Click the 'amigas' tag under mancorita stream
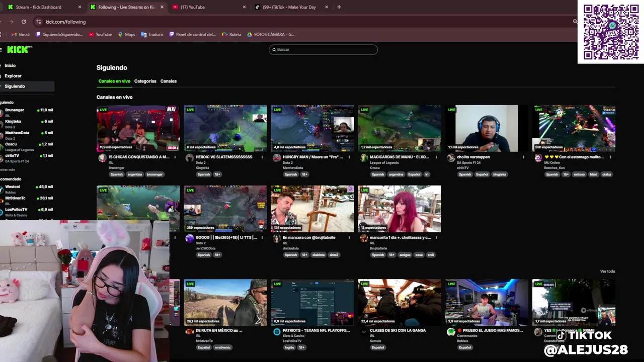Image resolution: width=644 pixels, height=362 pixels. 405,255
